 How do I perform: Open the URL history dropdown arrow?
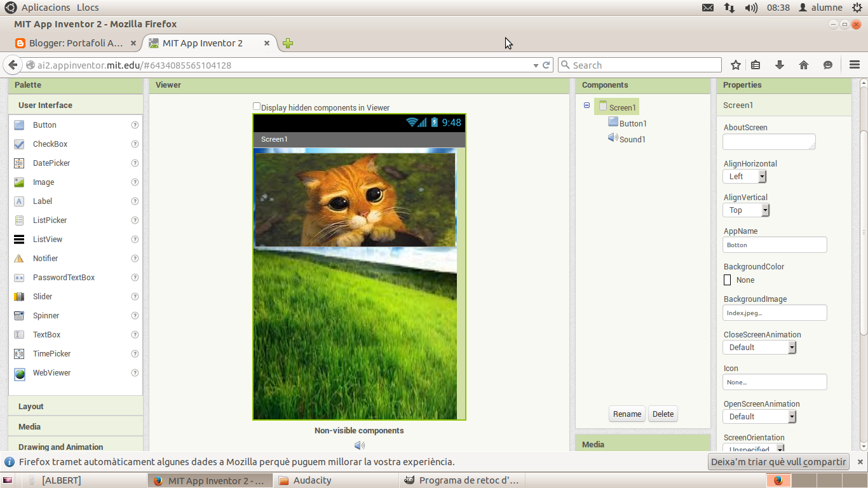[535, 65]
